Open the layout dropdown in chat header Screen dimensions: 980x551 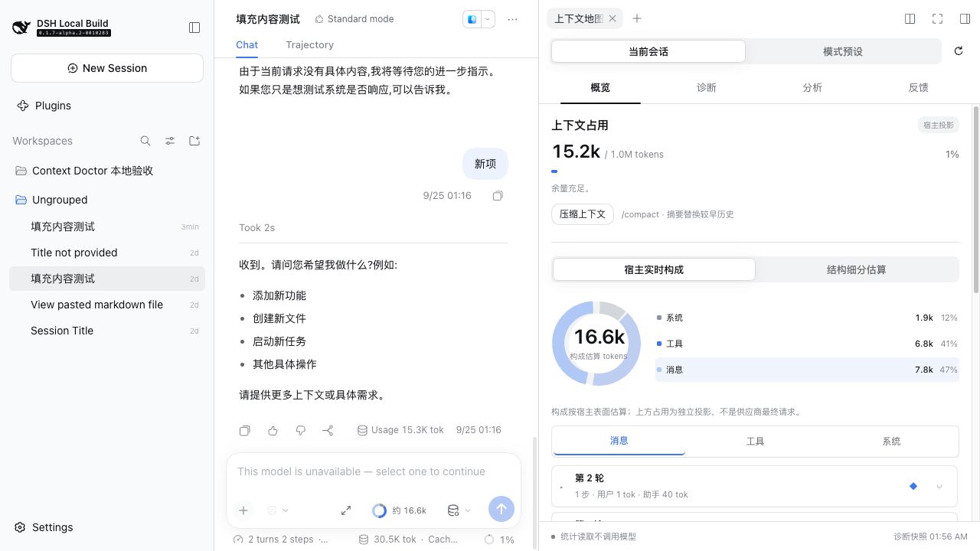click(488, 19)
